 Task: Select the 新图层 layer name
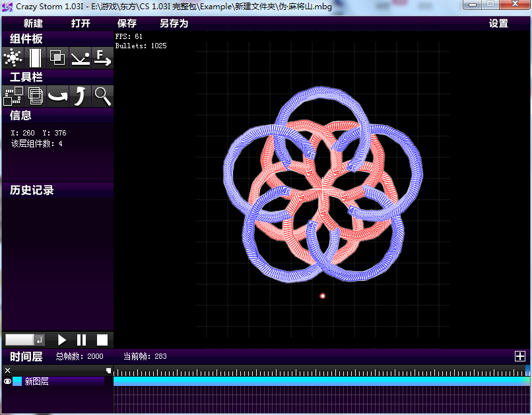[37, 381]
